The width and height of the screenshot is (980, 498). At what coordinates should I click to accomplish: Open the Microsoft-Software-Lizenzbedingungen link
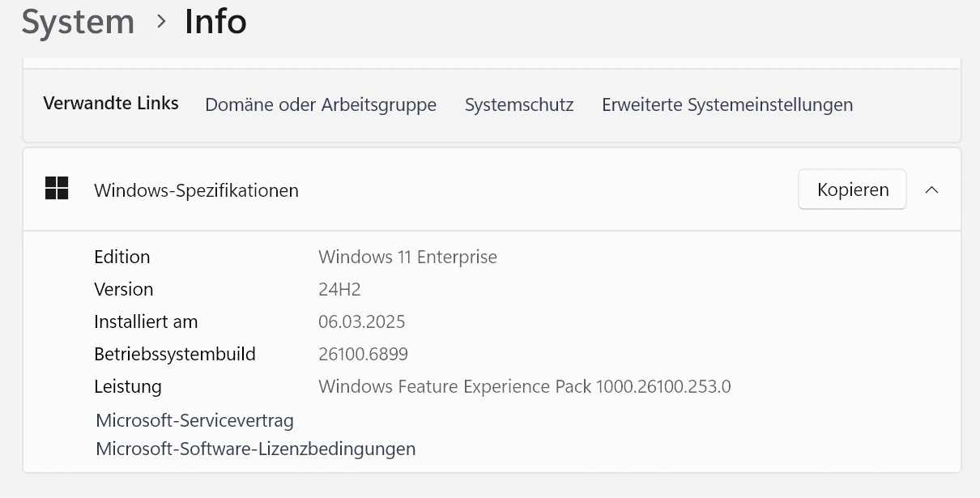click(x=255, y=448)
